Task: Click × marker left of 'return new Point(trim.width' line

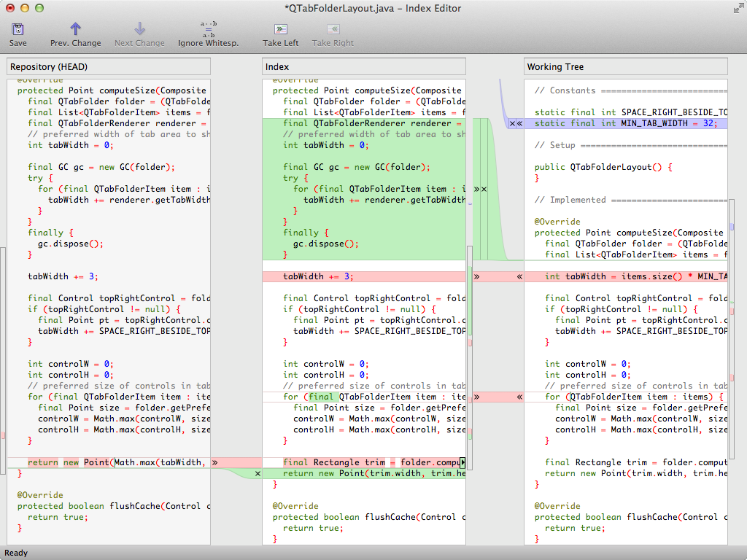Action: click(x=258, y=474)
